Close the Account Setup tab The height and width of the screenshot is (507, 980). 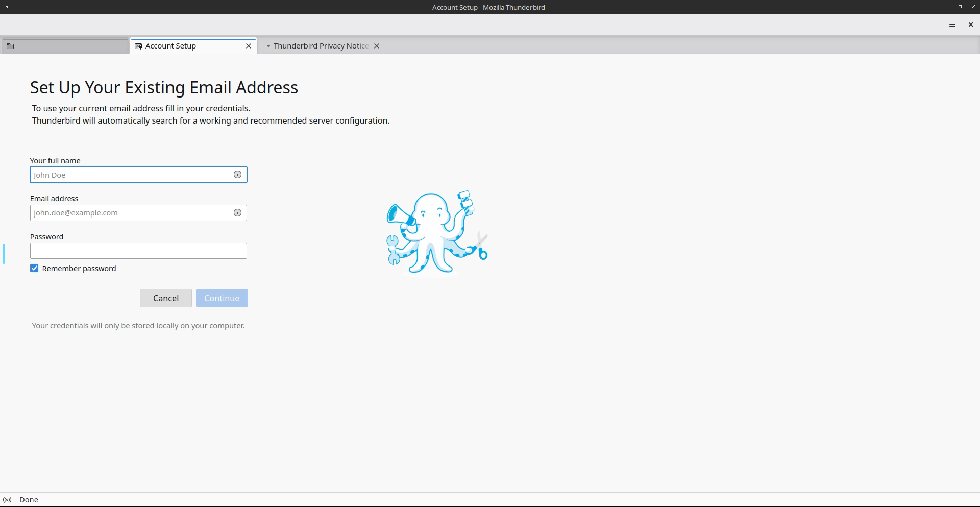tap(249, 46)
